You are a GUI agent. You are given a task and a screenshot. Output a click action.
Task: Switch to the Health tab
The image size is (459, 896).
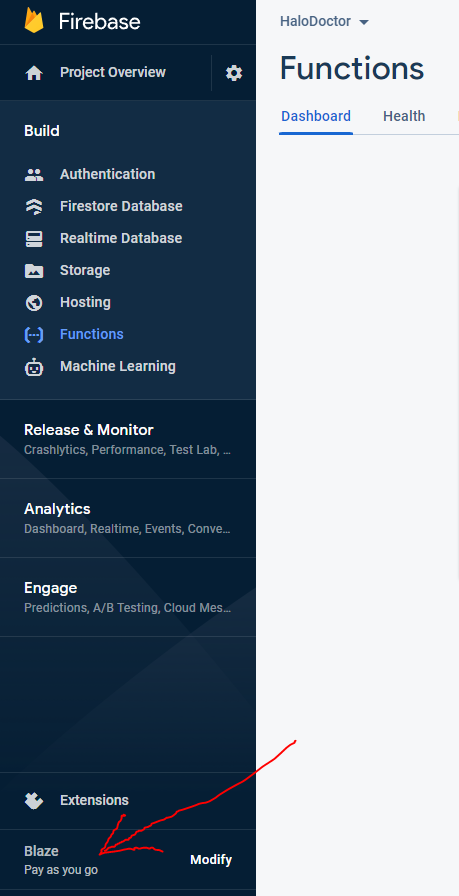tap(404, 117)
